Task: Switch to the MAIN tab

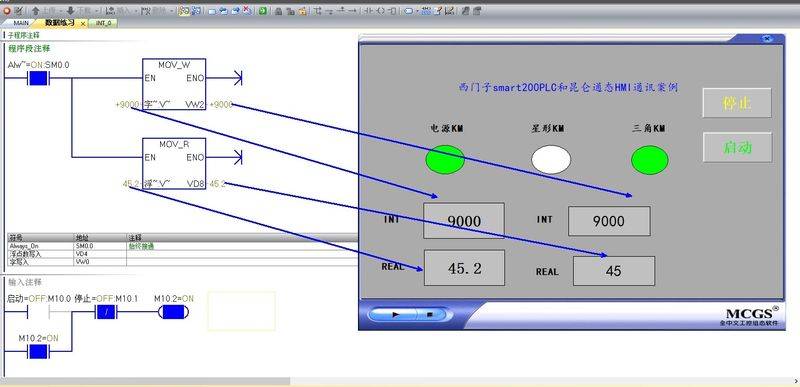Action: (x=21, y=23)
